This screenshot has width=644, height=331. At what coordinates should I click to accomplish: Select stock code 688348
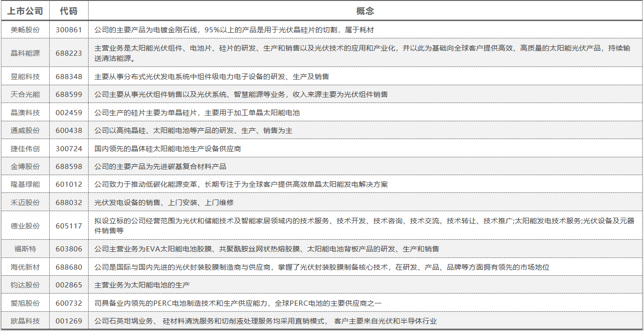tap(68, 76)
